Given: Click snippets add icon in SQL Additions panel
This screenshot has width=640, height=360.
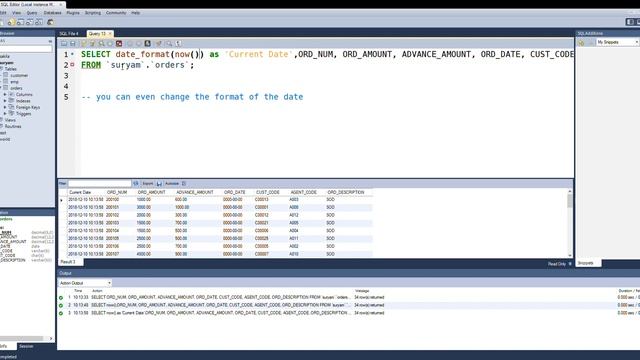Looking at the screenshot, I should [581, 42].
